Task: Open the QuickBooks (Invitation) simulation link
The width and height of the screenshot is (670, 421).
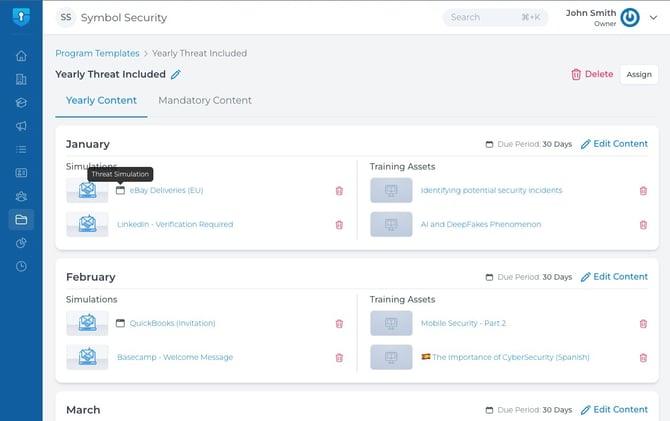Action: pos(172,323)
